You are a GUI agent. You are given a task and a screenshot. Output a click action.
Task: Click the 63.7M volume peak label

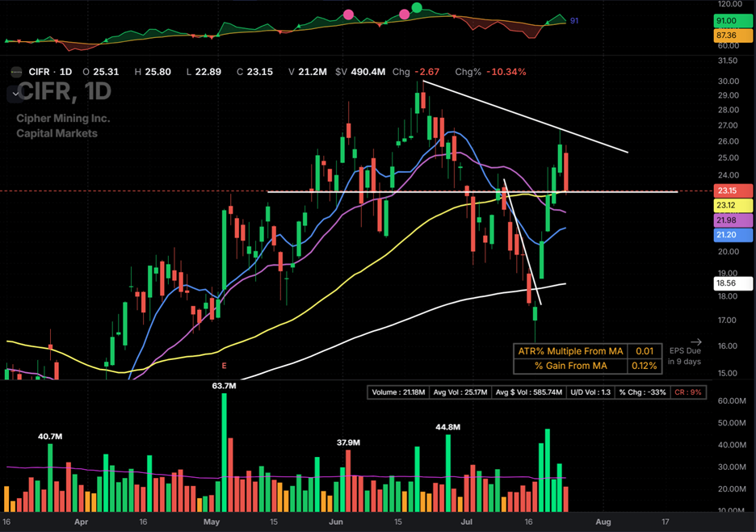(225, 386)
